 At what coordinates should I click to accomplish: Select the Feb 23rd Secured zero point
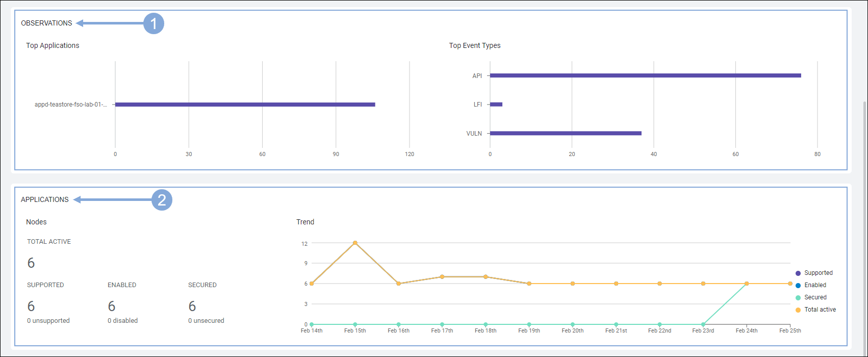point(703,324)
